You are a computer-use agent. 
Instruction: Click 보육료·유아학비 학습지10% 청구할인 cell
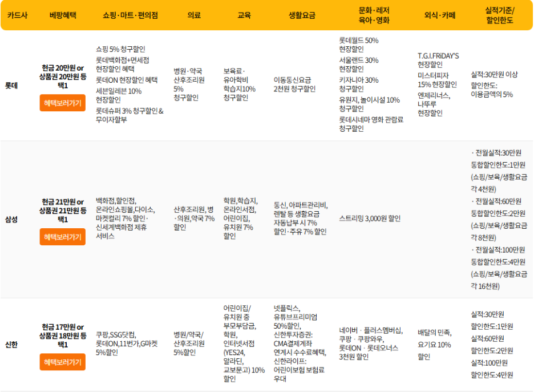click(239, 84)
